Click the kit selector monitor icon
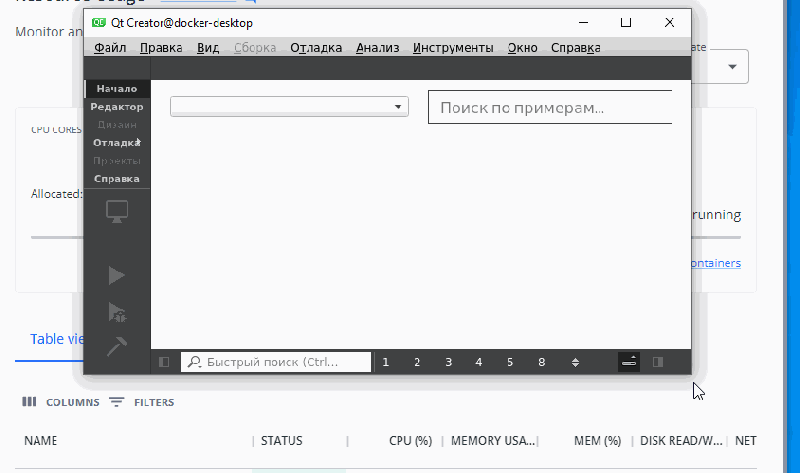Image resolution: width=800 pixels, height=473 pixels. point(117,211)
